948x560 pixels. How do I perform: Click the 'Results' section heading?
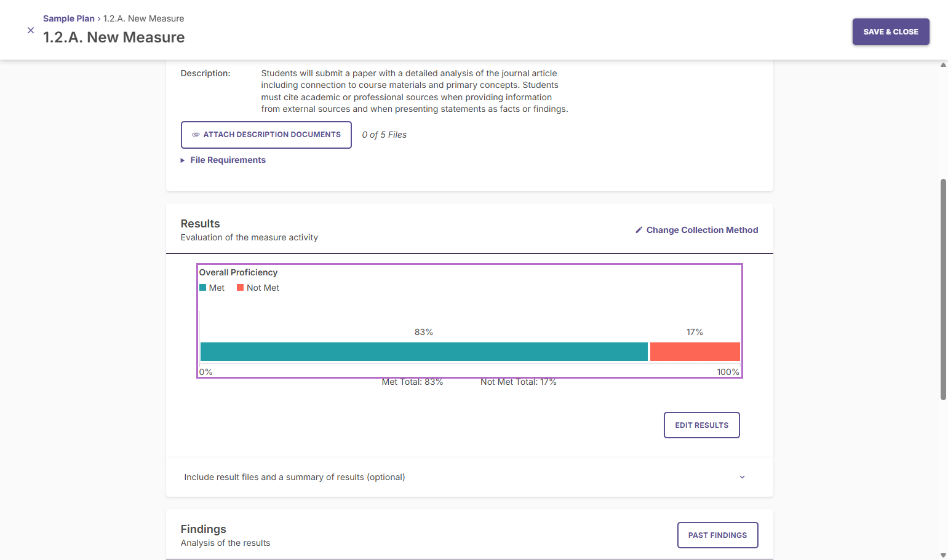tap(201, 224)
